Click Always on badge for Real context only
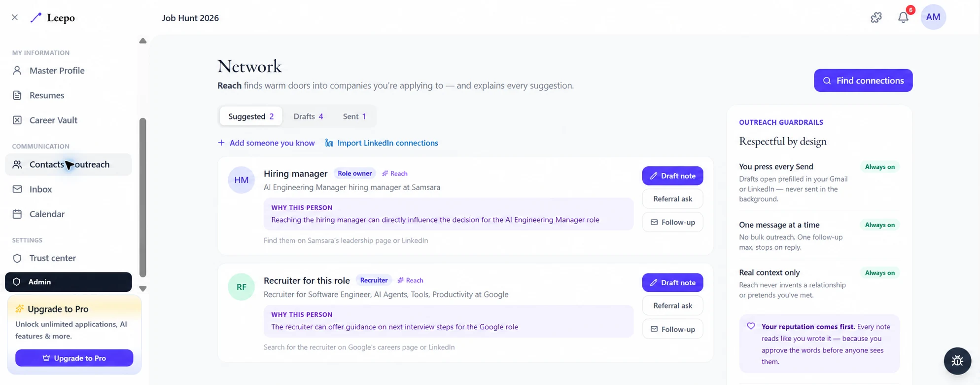This screenshot has height=385, width=980. [879, 272]
